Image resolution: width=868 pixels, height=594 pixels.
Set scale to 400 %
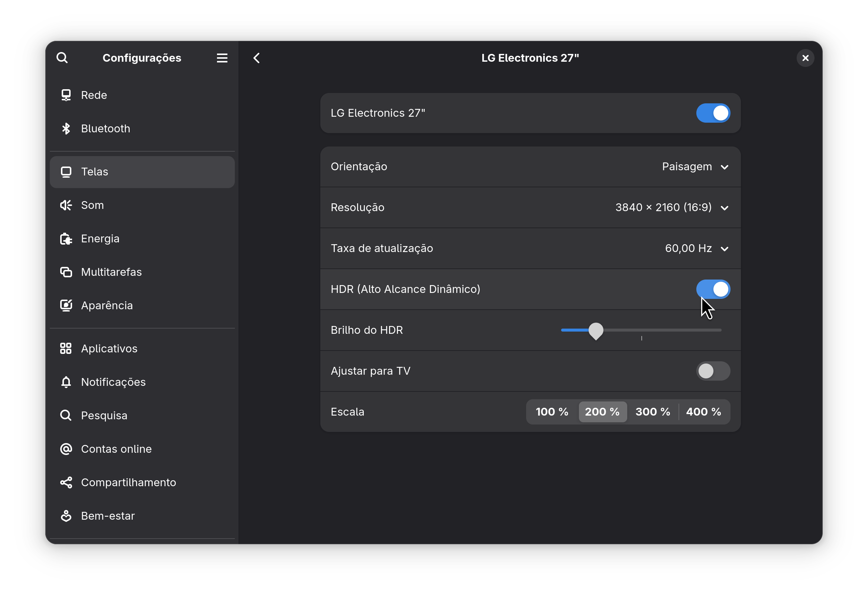coord(704,412)
